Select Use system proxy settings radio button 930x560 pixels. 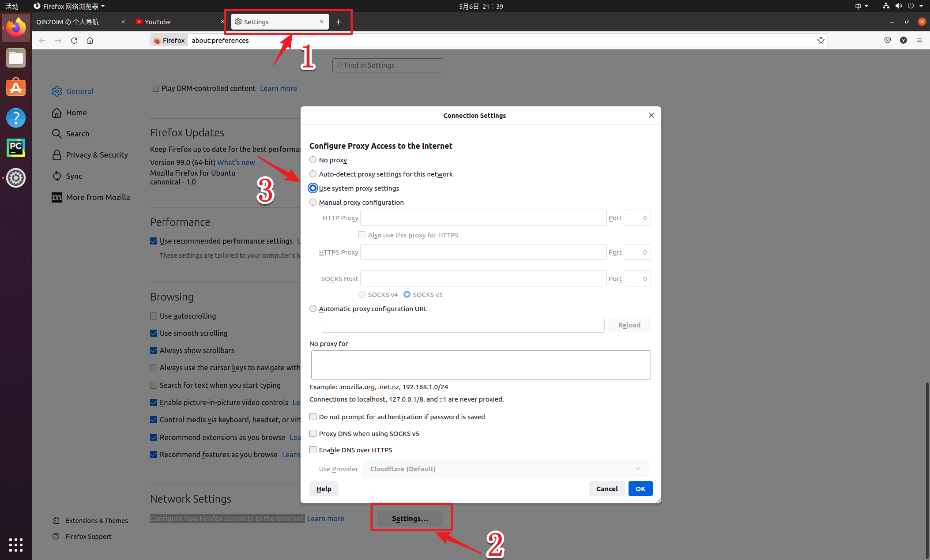click(313, 188)
